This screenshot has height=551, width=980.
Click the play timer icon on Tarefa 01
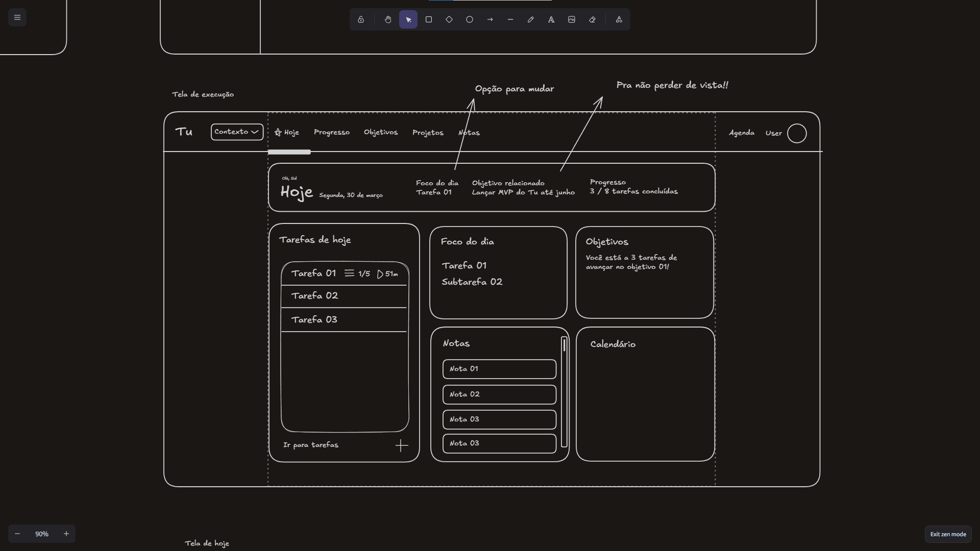pos(380,274)
